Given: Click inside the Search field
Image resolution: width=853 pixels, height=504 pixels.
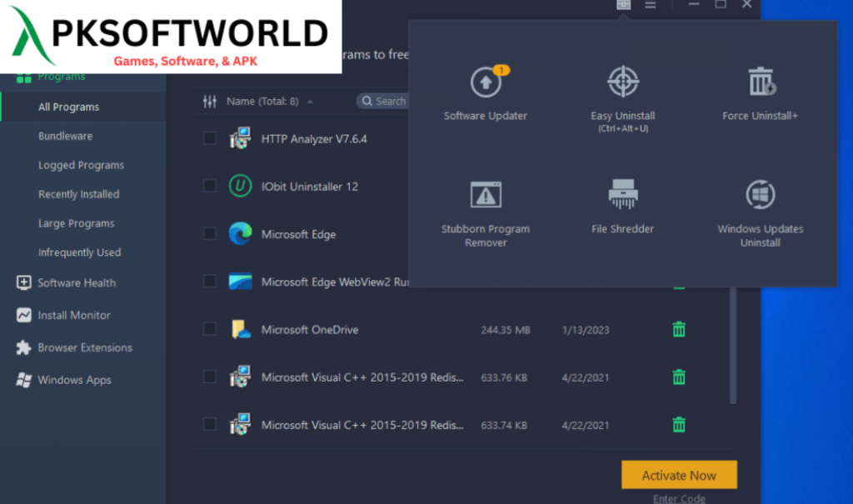Looking at the screenshot, I should 383,102.
